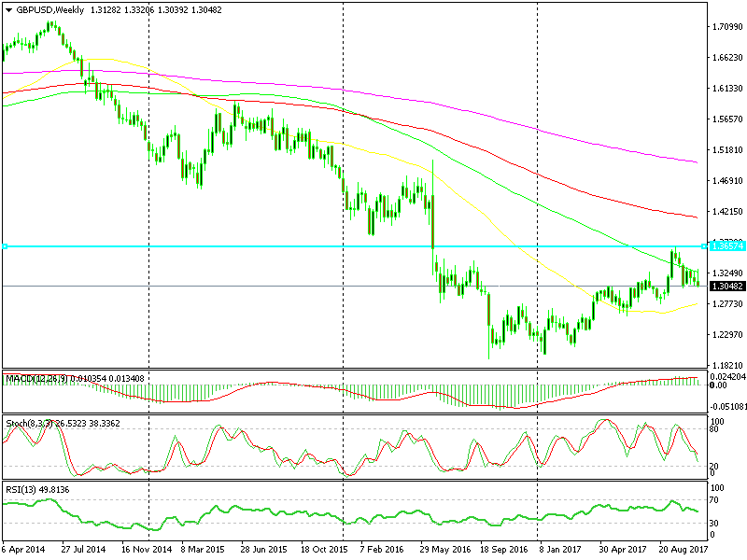
Task: Click the Stochastic scale level 80
Action: point(714,429)
